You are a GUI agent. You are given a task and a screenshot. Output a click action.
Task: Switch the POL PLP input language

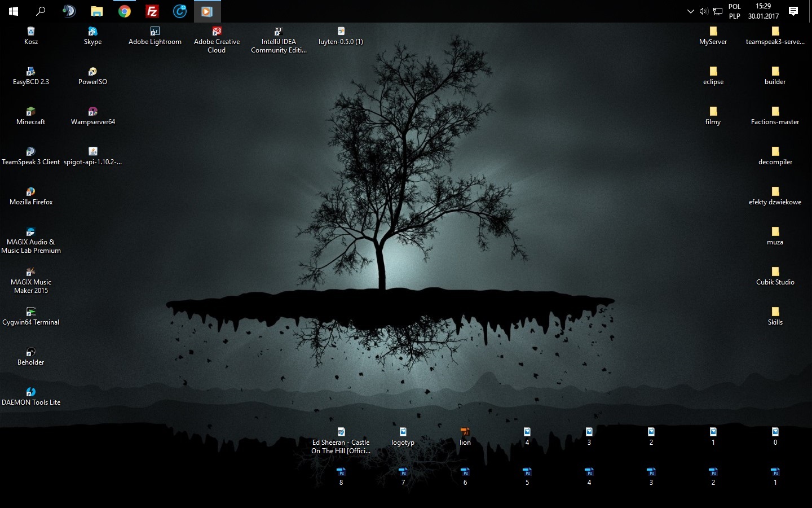tap(734, 11)
